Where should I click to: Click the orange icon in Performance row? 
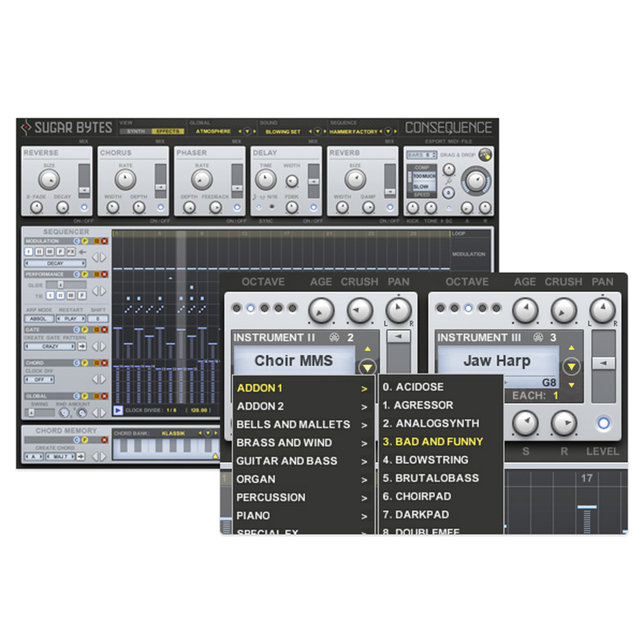tap(97, 275)
